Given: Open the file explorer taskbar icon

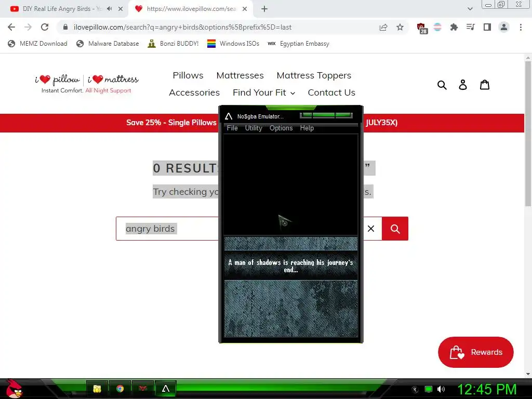Looking at the screenshot, I should coord(97,389).
